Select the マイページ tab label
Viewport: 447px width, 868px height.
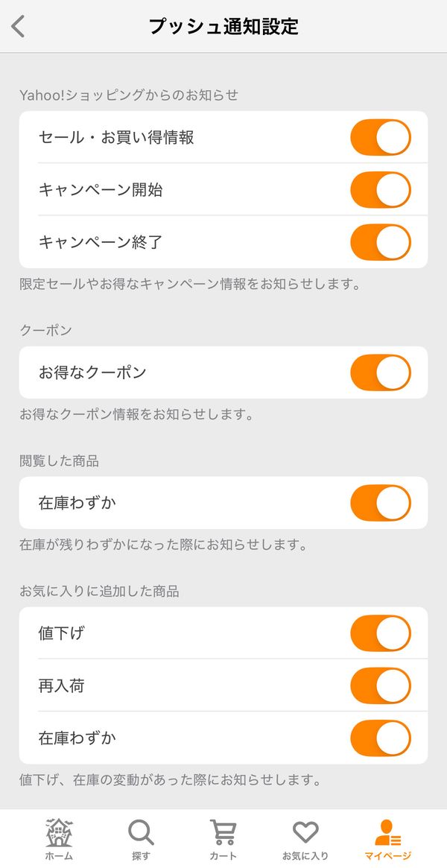pos(388,856)
